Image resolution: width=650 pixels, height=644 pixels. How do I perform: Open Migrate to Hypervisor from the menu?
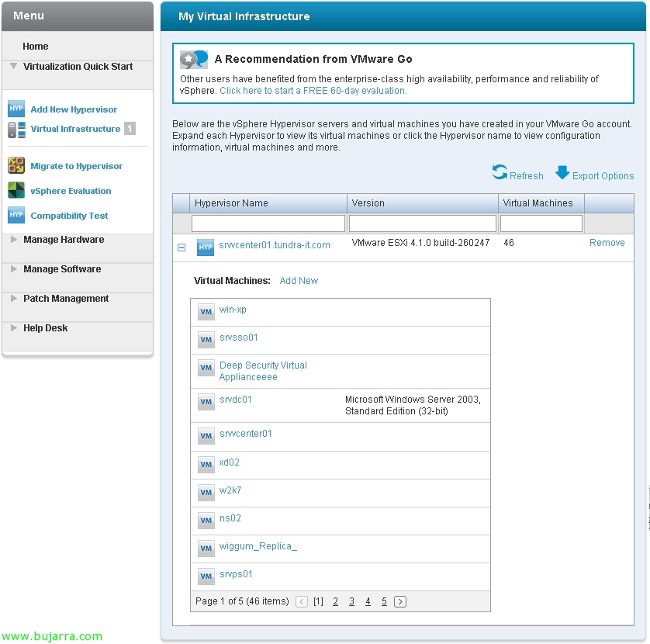coord(76,166)
